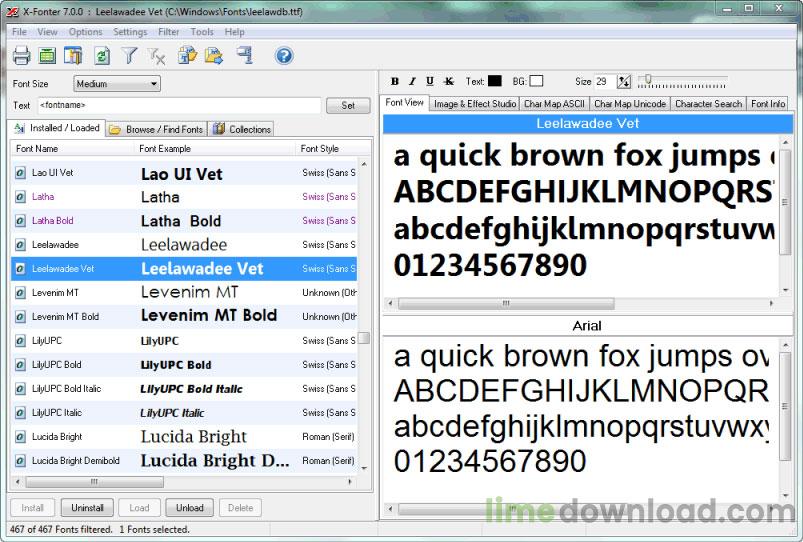803x542 pixels.
Task: Click the fontname sample text input field
Action: [x=180, y=105]
